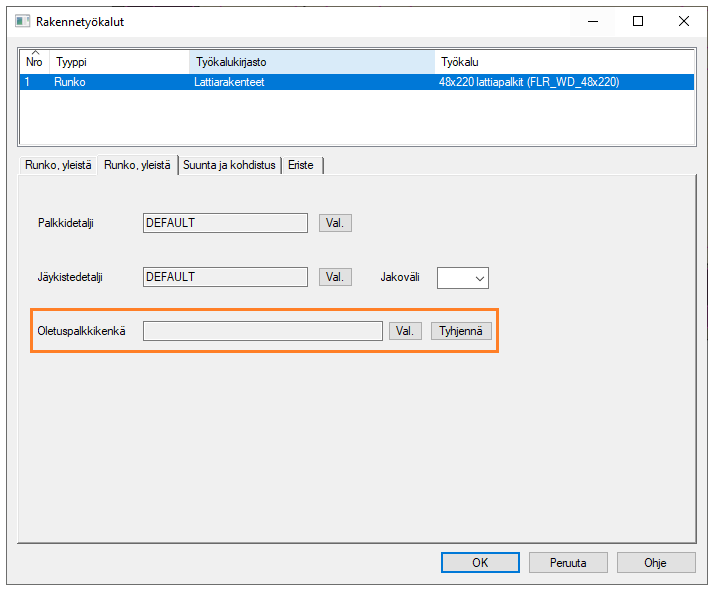The height and width of the screenshot is (591, 712).
Task: Click the Tyyppi column header
Action: pos(118,62)
